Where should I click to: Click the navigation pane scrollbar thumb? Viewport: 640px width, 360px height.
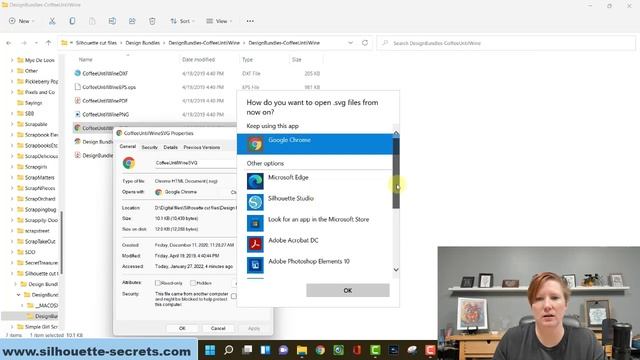[62, 242]
